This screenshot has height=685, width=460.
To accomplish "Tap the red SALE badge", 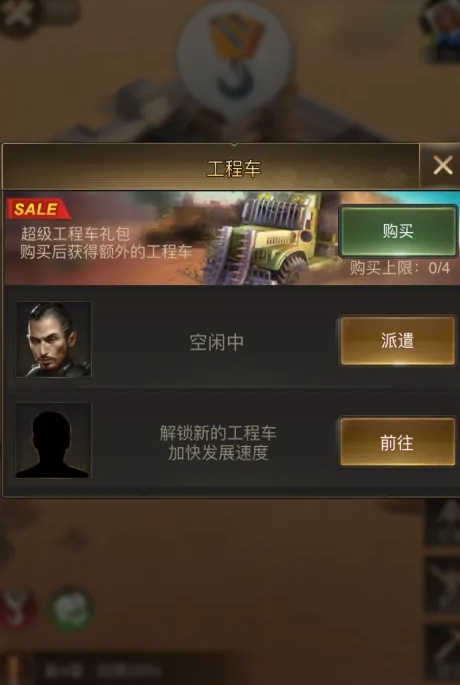I will tap(38, 209).
